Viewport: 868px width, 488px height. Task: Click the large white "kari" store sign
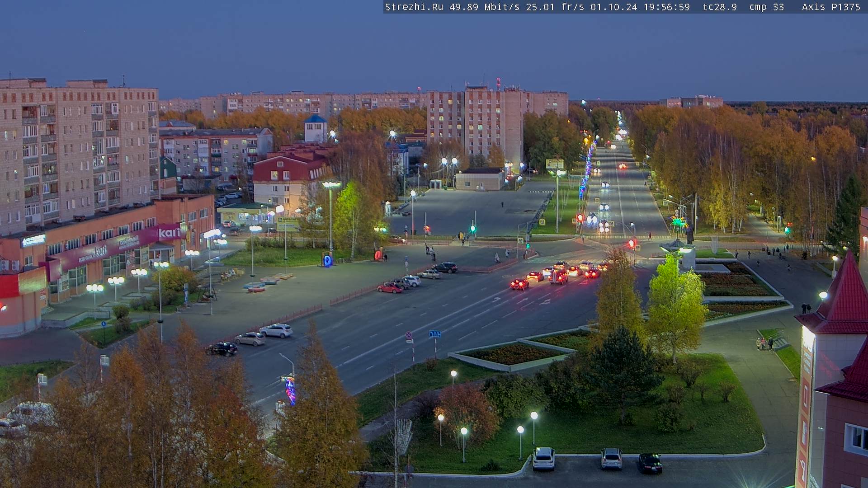[169, 232]
